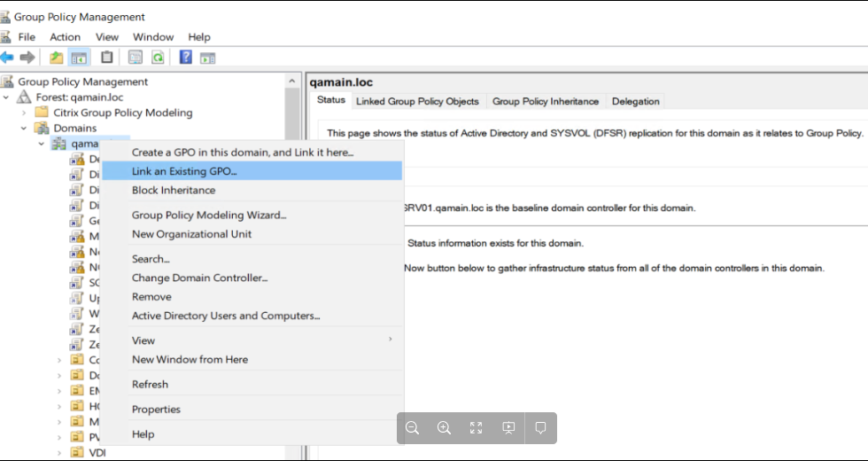Click the OU folder icon labeled "PV"
868x461 pixels.
77,437
